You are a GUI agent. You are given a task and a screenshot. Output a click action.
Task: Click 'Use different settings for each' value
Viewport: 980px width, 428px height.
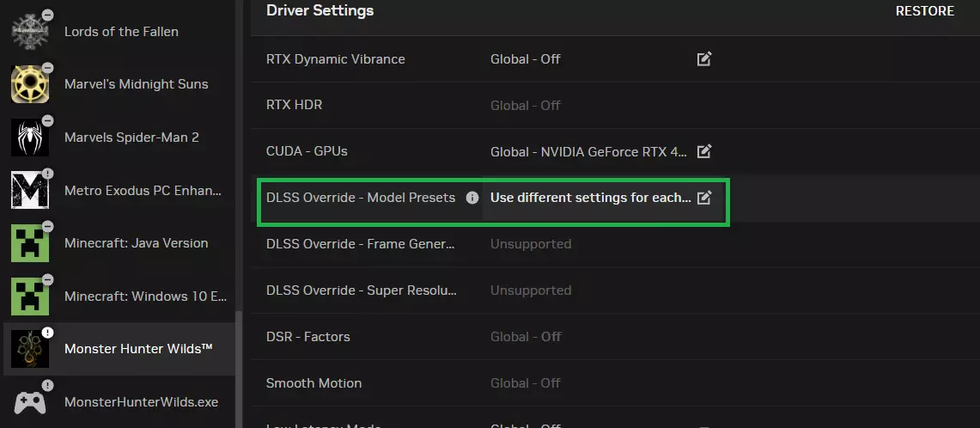click(591, 198)
